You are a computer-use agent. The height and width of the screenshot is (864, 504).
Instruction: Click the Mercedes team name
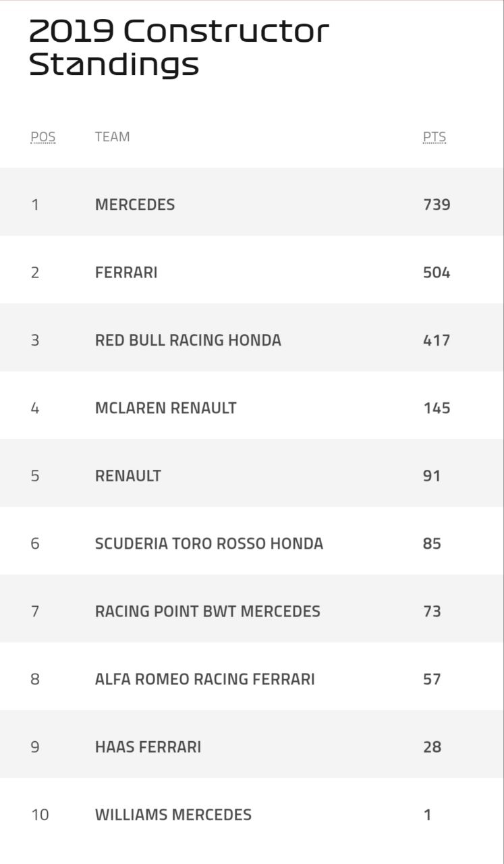135,205
